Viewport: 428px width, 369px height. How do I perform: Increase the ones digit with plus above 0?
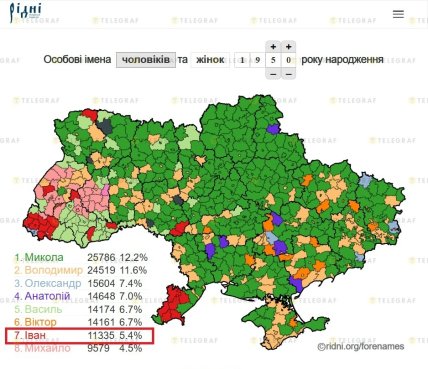pyautogui.click(x=289, y=47)
